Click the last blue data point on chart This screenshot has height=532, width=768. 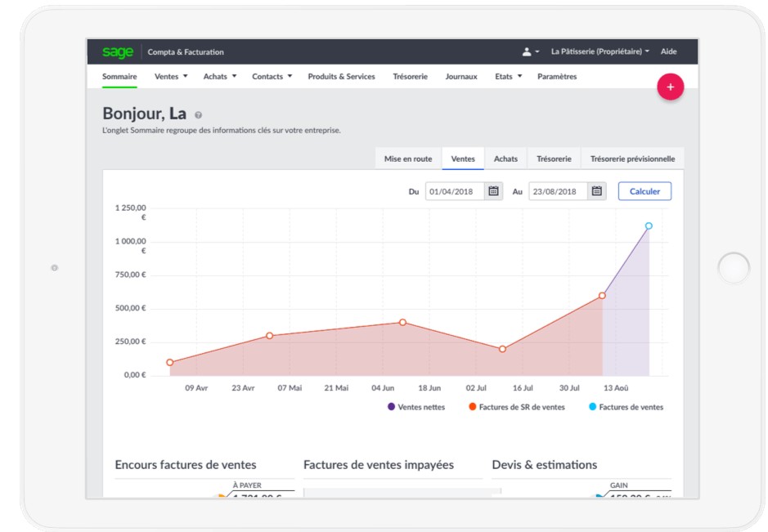click(x=649, y=226)
